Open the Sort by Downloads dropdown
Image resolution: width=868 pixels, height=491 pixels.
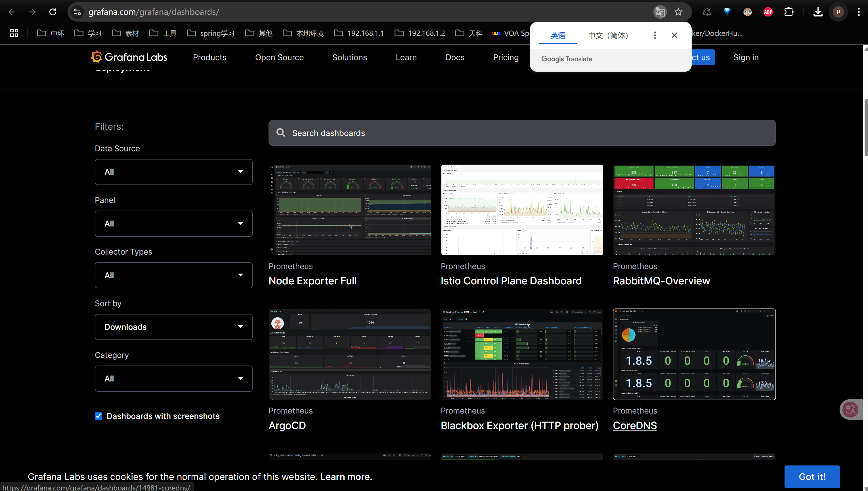coord(173,327)
